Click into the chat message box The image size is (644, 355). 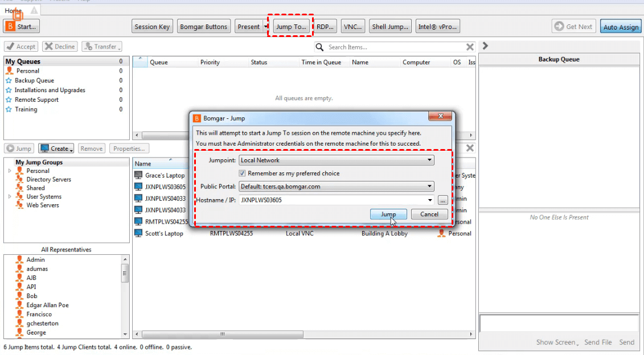pyautogui.click(x=559, y=323)
